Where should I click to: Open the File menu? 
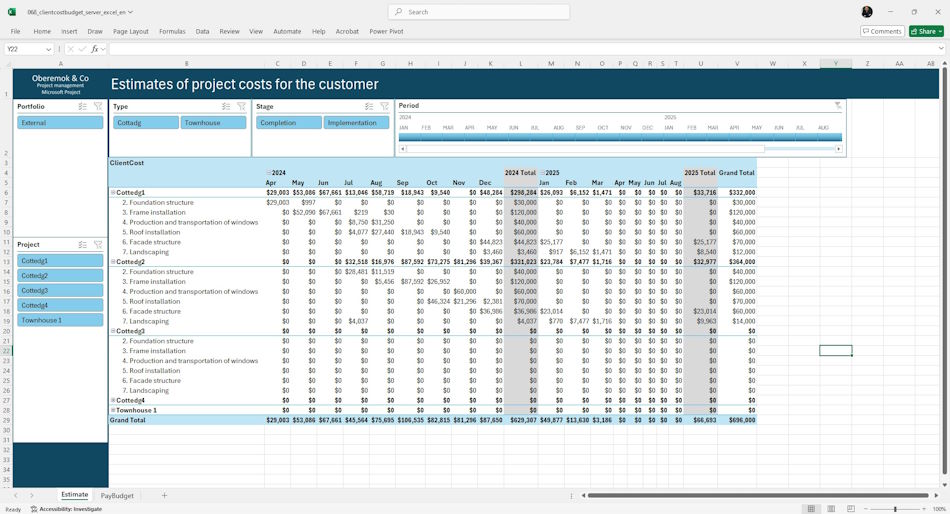point(15,32)
